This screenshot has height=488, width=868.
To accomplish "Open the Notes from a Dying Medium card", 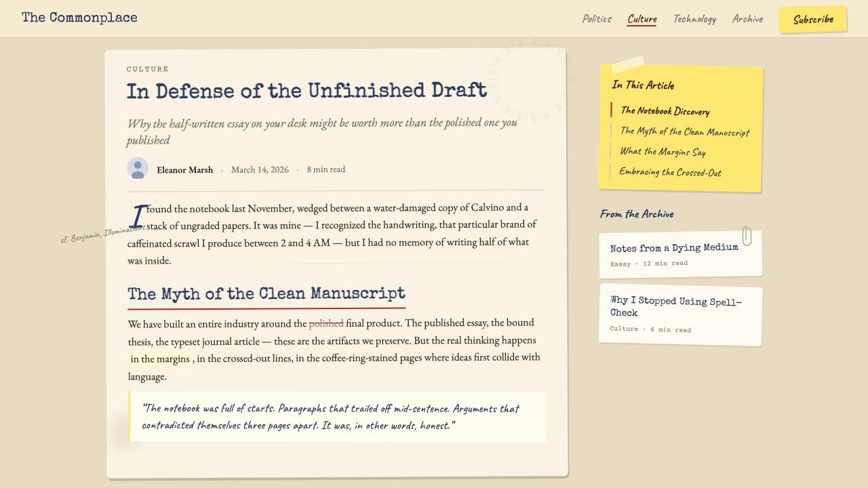I will [681, 254].
